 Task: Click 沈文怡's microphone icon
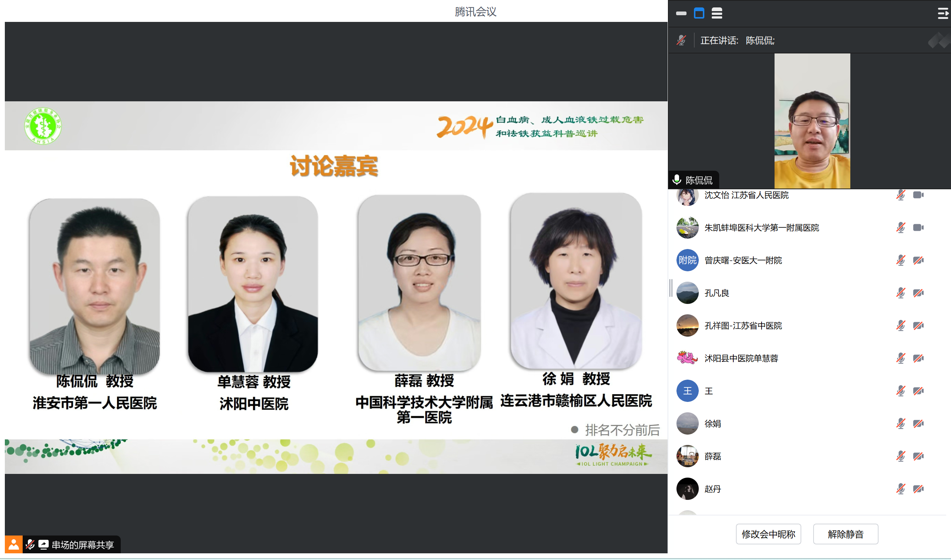pos(900,195)
